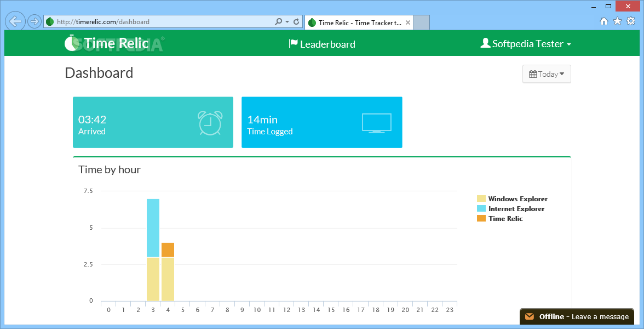Toggle Time Relic legend swatch

[x=481, y=218]
